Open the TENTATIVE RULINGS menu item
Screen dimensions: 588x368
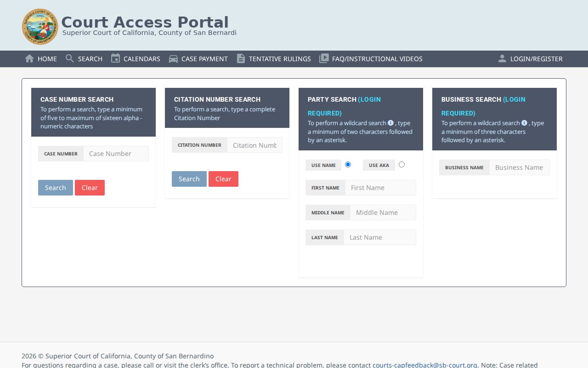click(x=274, y=59)
